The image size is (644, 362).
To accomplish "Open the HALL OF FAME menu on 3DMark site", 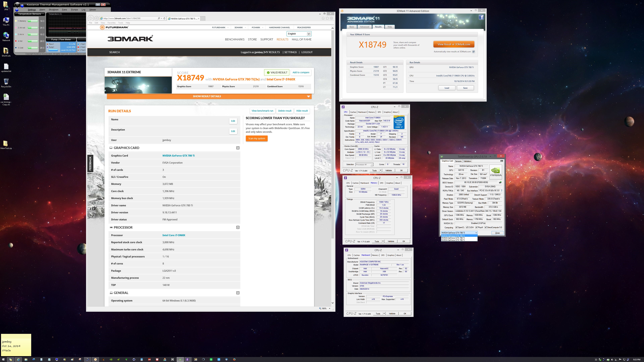I will pos(302,39).
